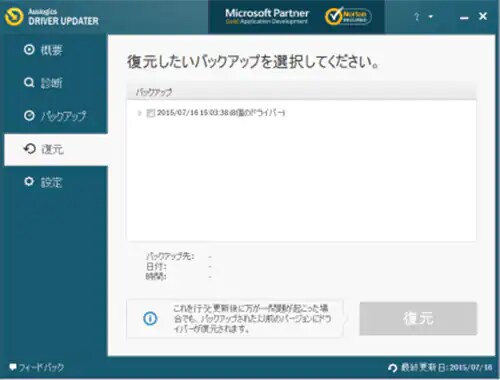This screenshot has height=380, width=500.
Task: Open the フィードバック feedback link
Action: point(37,367)
